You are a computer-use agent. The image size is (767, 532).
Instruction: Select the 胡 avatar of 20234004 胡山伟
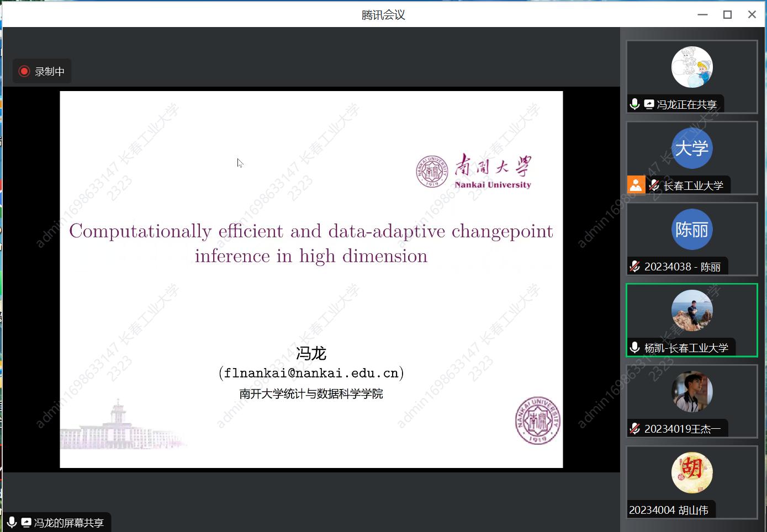click(x=692, y=472)
